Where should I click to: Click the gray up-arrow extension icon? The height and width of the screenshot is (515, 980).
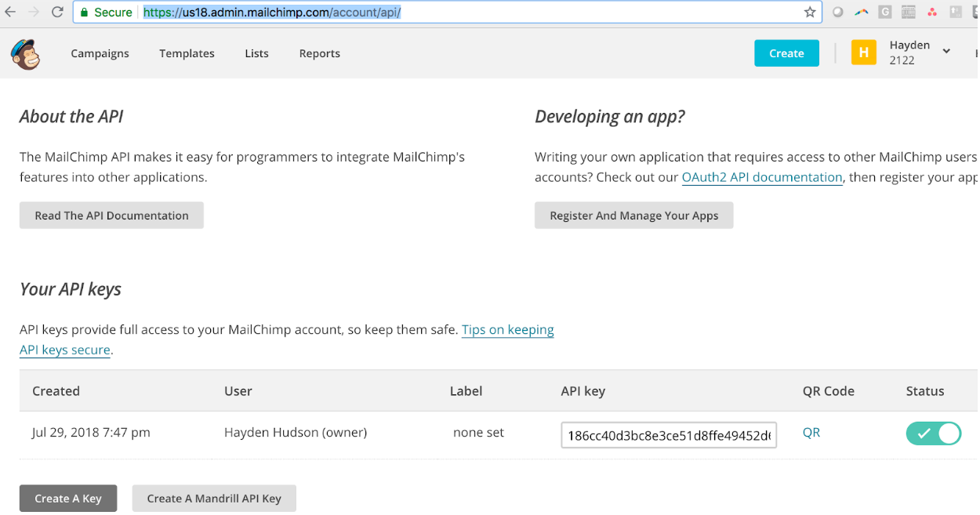point(956,12)
